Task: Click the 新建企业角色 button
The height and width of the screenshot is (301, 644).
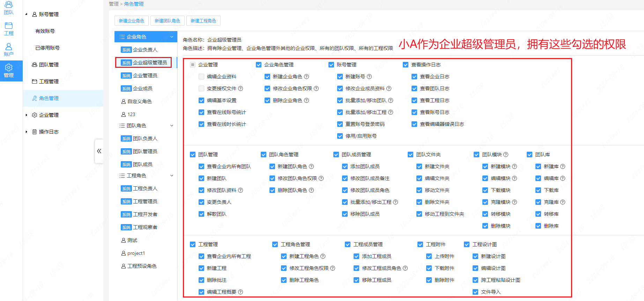Action: click(x=132, y=21)
